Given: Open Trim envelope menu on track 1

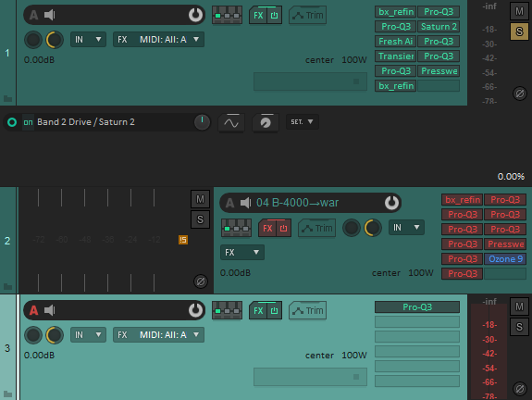Looking at the screenshot, I should (308, 16).
